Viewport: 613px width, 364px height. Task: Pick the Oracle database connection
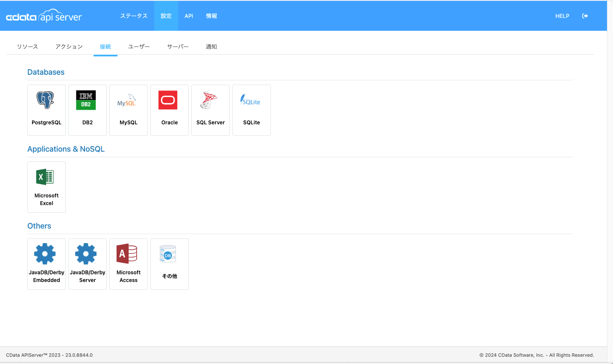pos(170,110)
